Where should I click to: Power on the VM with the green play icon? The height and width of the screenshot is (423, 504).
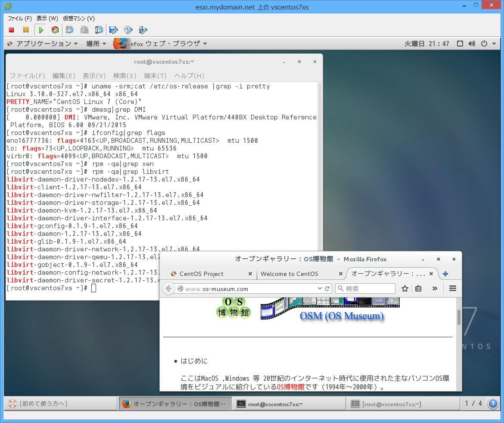[40, 30]
